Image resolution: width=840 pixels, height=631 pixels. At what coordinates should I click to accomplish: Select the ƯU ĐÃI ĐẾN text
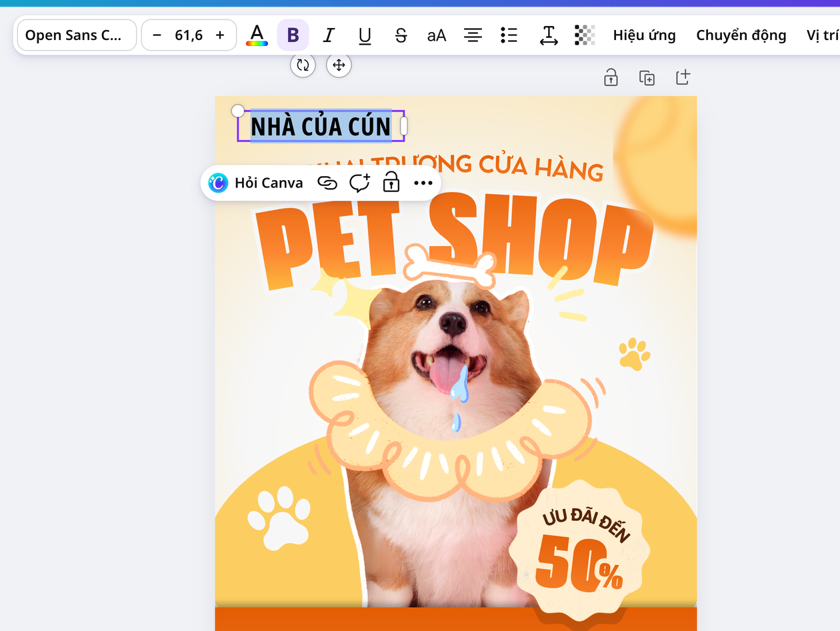pyautogui.click(x=586, y=524)
